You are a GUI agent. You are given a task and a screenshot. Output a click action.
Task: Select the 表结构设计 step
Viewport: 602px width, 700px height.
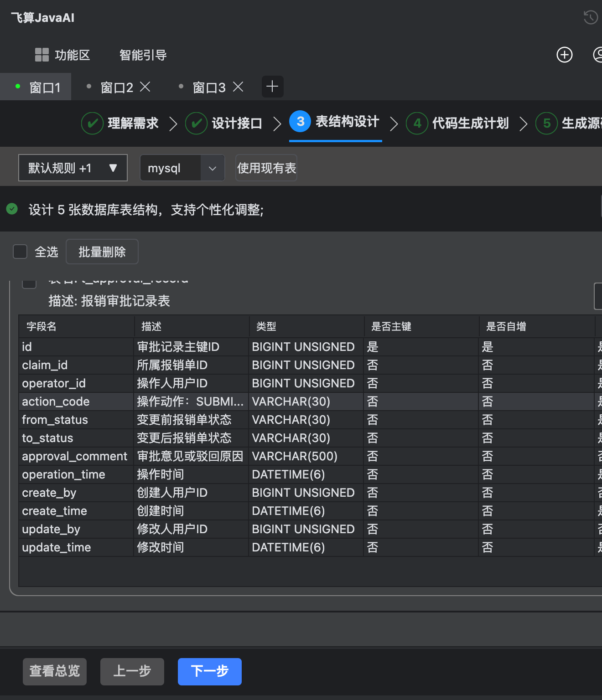pyautogui.click(x=347, y=122)
